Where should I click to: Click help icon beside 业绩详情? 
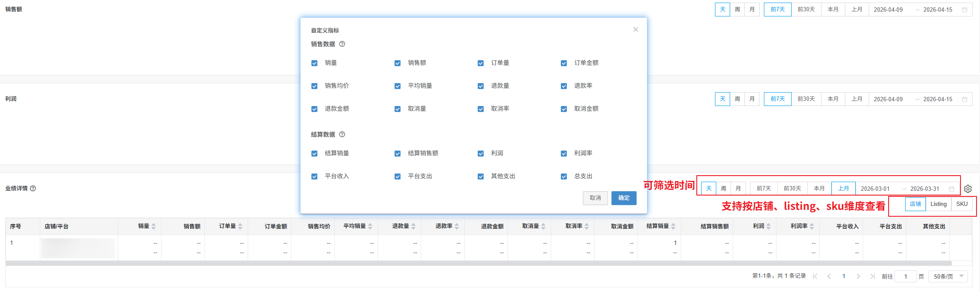pyautogui.click(x=33, y=189)
